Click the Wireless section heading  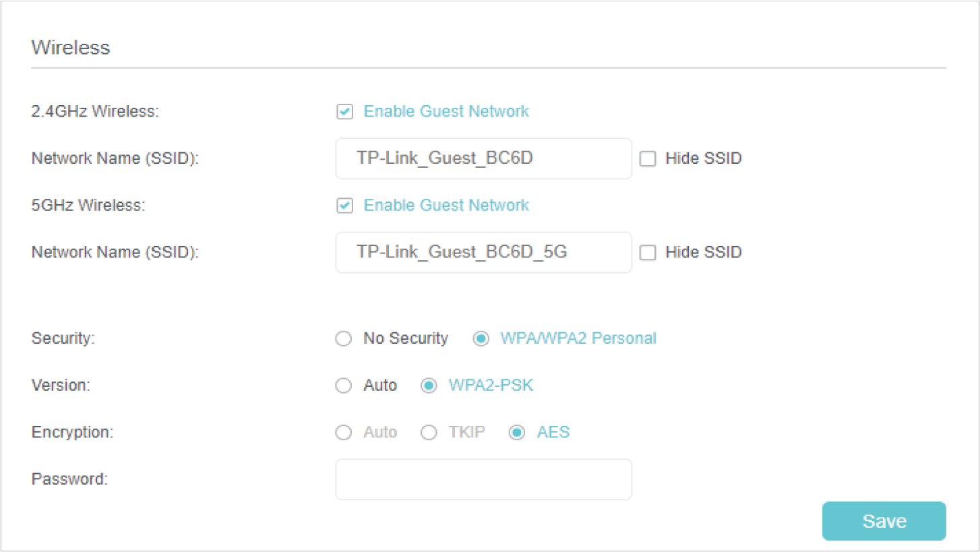coord(71,48)
